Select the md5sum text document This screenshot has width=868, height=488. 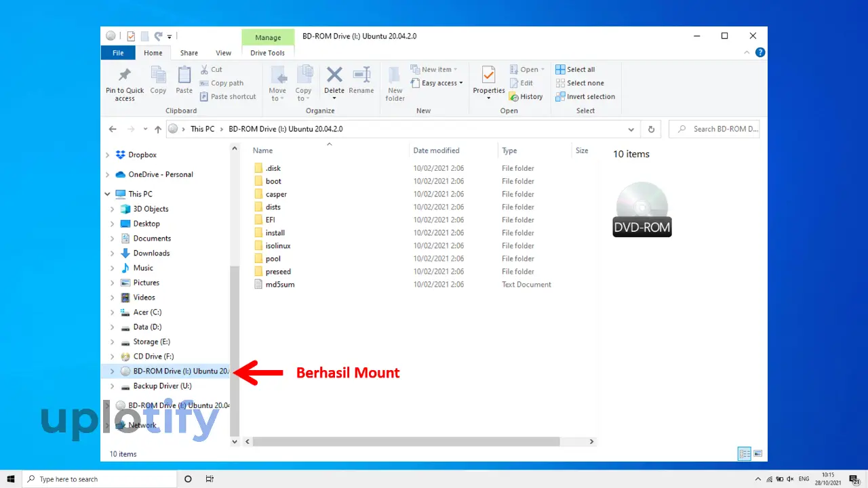click(x=279, y=285)
